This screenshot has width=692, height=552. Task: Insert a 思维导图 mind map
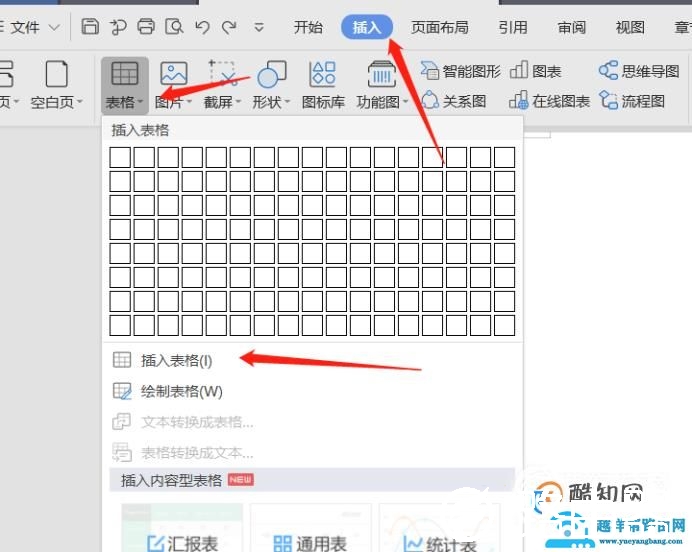(x=639, y=71)
